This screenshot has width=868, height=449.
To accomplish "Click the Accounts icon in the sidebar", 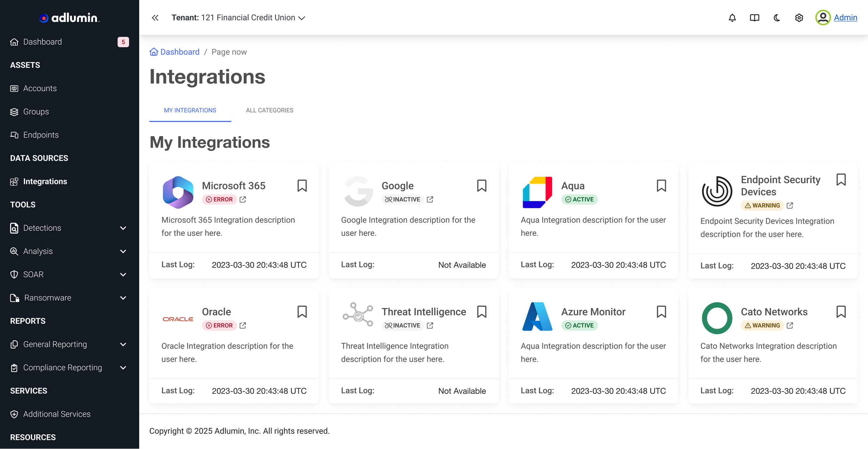I will point(14,88).
